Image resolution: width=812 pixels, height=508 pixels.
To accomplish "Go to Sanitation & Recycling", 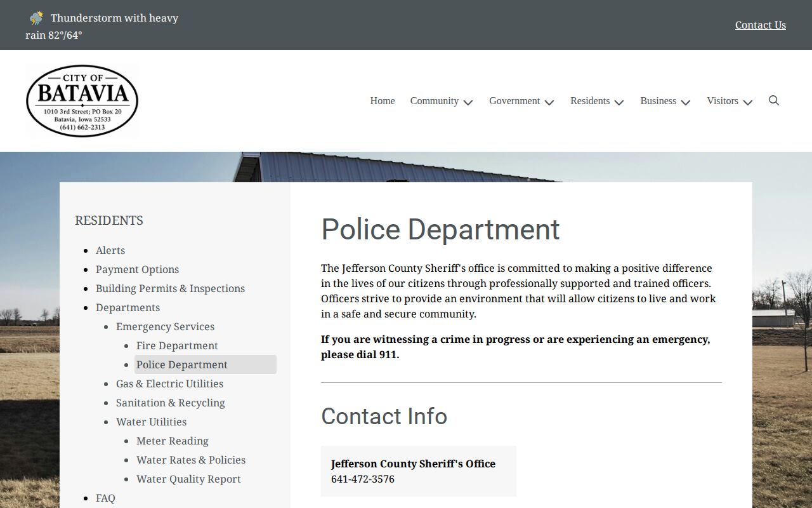I will (x=171, y=403).
